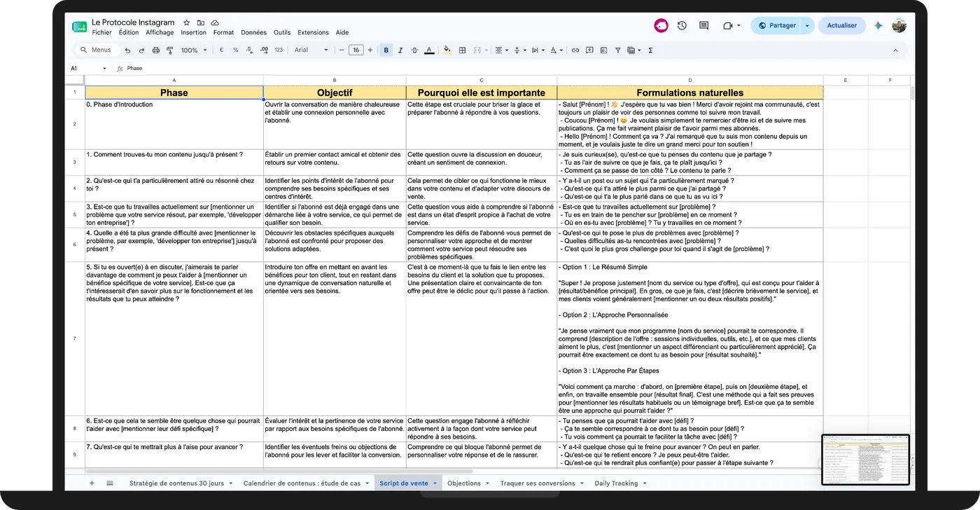Click the font size field showing 16
980x510 pixels.
[x=356, y=50]
